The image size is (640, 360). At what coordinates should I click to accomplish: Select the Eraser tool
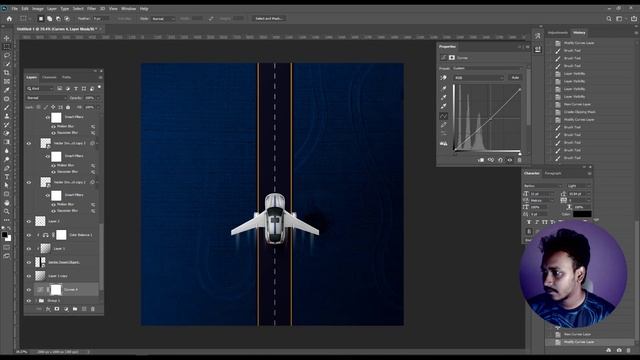pyautogui.click(x=7, y=133)
